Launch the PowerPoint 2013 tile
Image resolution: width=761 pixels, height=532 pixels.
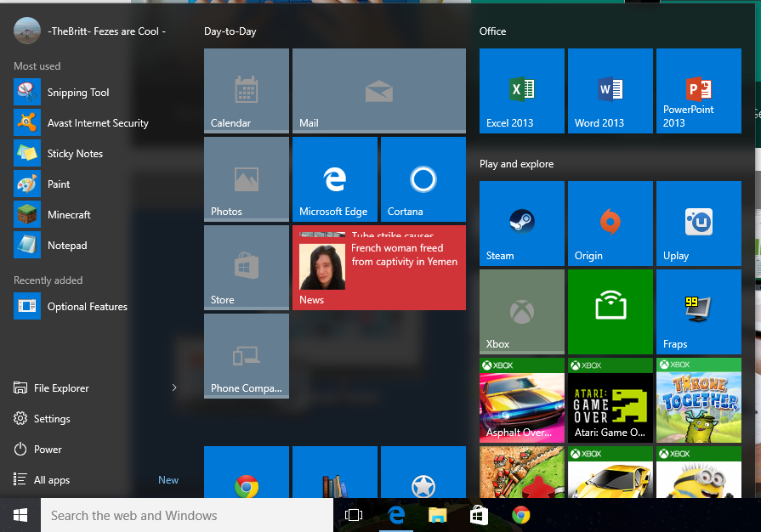(699, 91)
